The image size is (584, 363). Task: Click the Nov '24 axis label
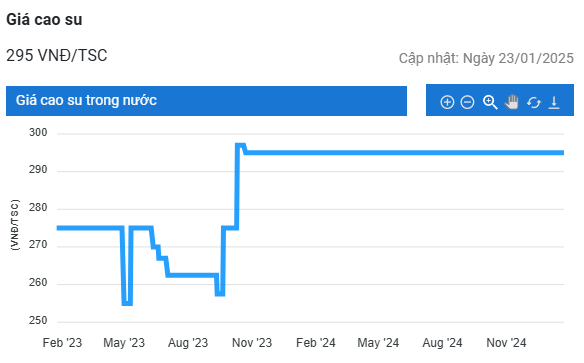(506, 343)
